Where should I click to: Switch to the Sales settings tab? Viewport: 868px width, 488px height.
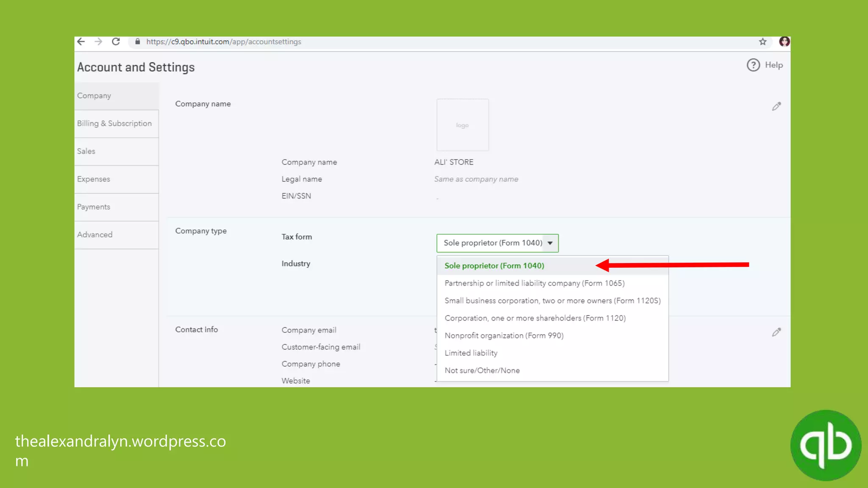pyautogui.click(x=86, y=151)
